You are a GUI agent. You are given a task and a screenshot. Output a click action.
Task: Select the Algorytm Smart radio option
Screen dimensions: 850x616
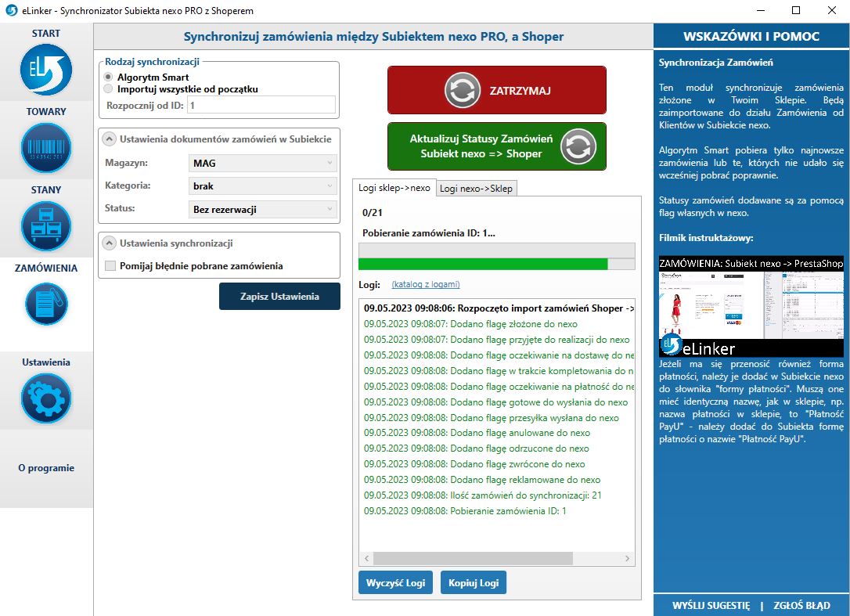pos(109,77)
